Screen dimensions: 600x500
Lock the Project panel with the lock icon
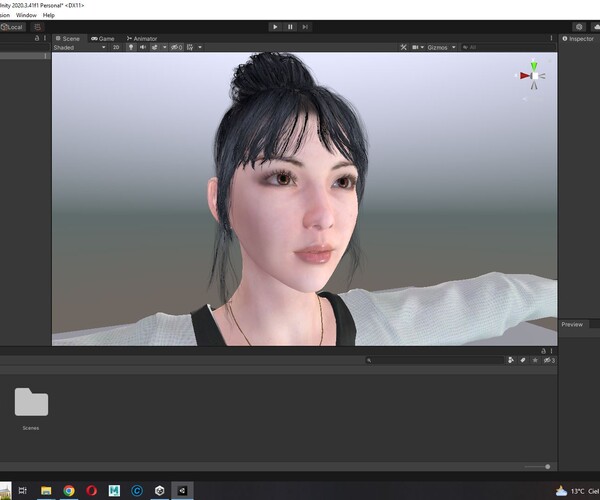(543, 351)
